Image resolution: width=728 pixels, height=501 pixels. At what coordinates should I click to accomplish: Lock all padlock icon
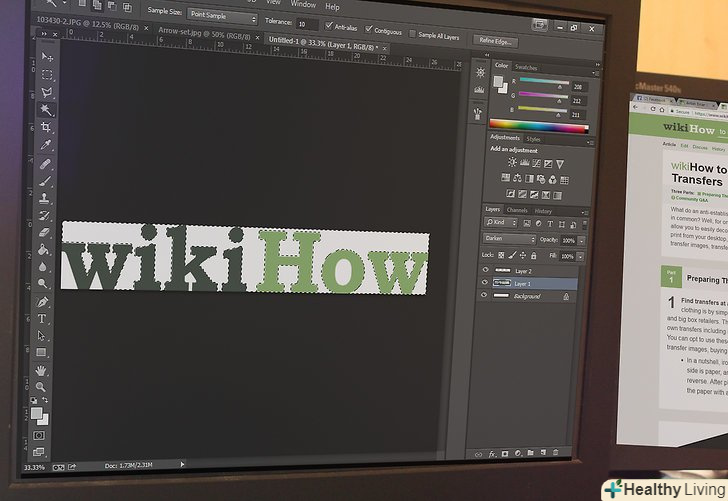pyautogui.click(x=533, y=256)
